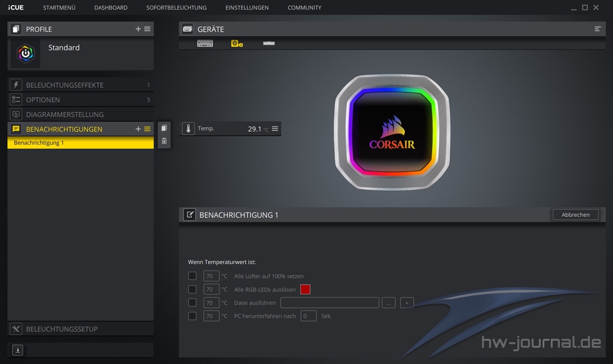The width and height of the screenshot is (613, 364).
Task: Click the import/download profile icon
Action: [x=17, y=350]
